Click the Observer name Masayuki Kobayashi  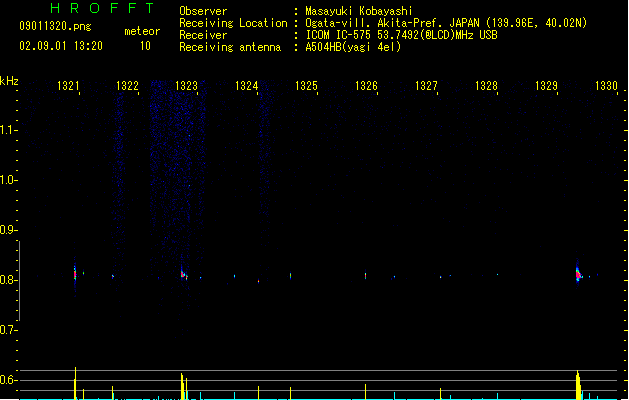[x=359, y=11]
